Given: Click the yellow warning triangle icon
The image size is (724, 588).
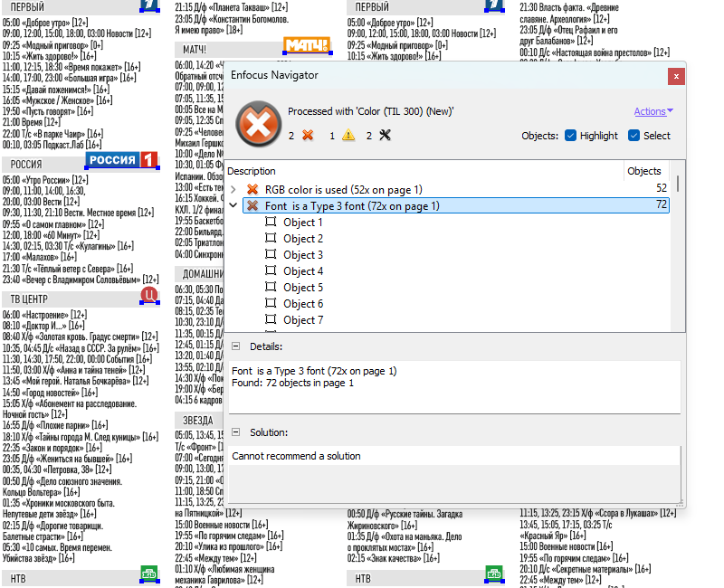Looking at the screenshot, I should pyautogui.click(x=348, y=135).
